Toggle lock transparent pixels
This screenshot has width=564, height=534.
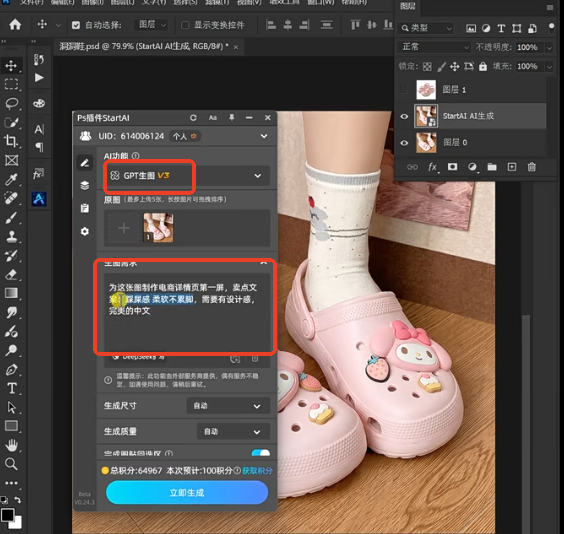click(x=427, y=67)
